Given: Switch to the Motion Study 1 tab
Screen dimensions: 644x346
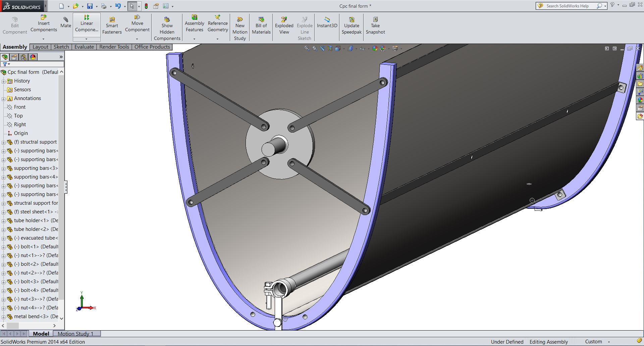Looking at the screenshot, I should (75, 334).
